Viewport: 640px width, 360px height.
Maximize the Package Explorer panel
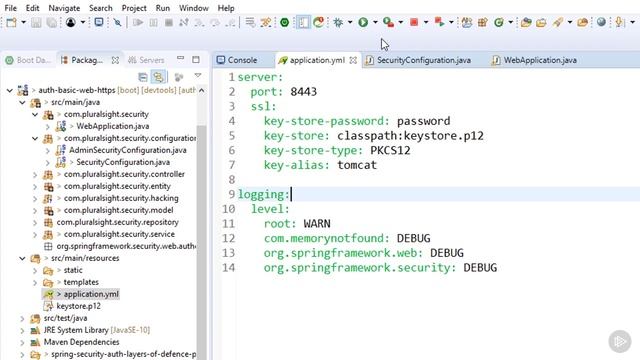[196, 60]
